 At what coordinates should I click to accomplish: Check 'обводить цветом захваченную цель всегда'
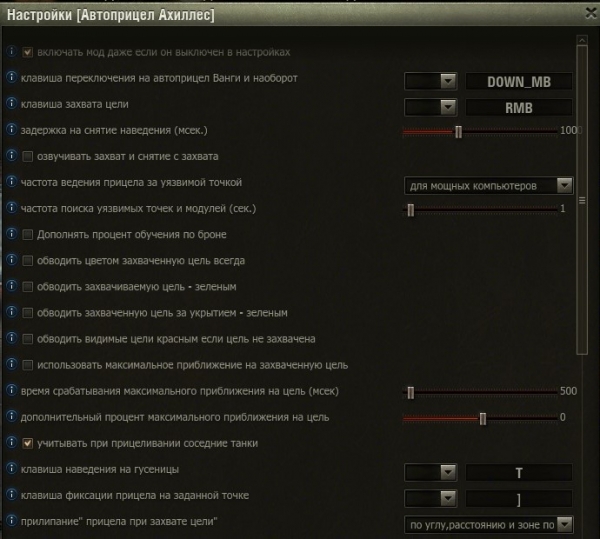pyautogui.click(x=28, y=261)
